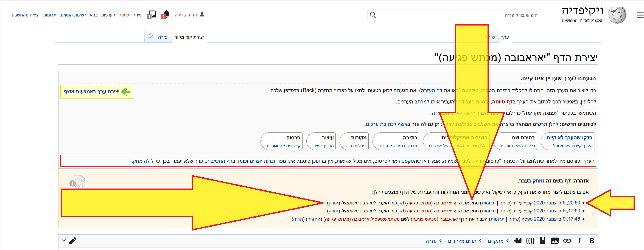
Task: Open the notices tray icon
Action: (x=151, y=15)
